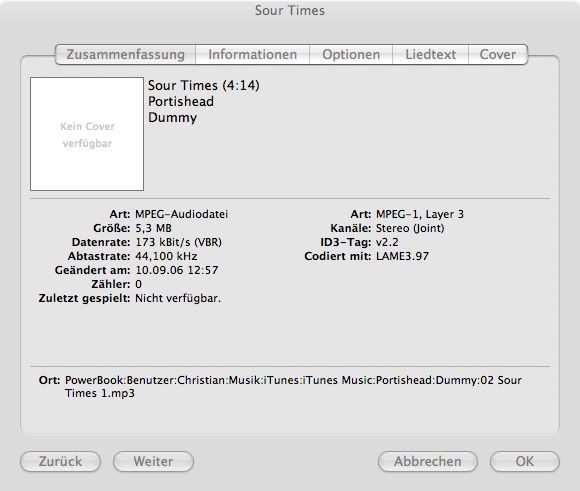
Task: Click the 'Sour Times' window title
Action: [x=290, y=10]
